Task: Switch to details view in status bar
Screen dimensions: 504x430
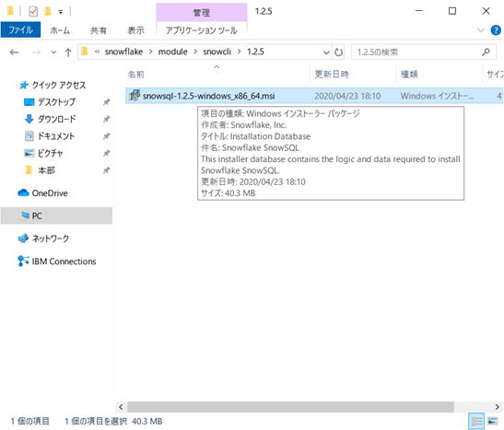Action: pos(476,421)
